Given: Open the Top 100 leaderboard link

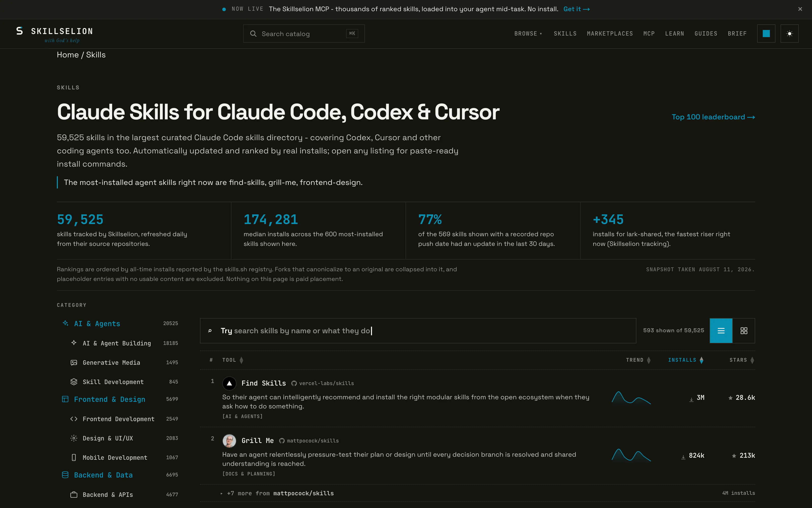Looking at the screenshot, I should [x=713, y=117].
